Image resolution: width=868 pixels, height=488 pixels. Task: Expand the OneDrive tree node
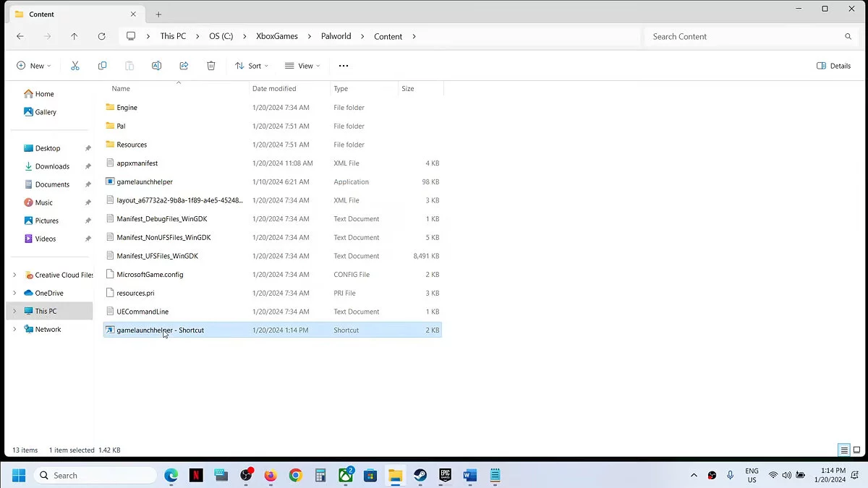pyautogui.click(x=14, y=293)
